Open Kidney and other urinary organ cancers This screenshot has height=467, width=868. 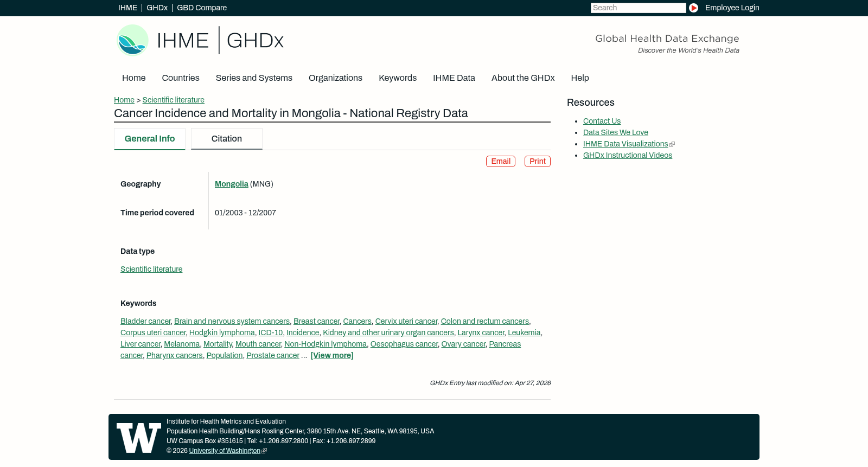click(388, 332)
